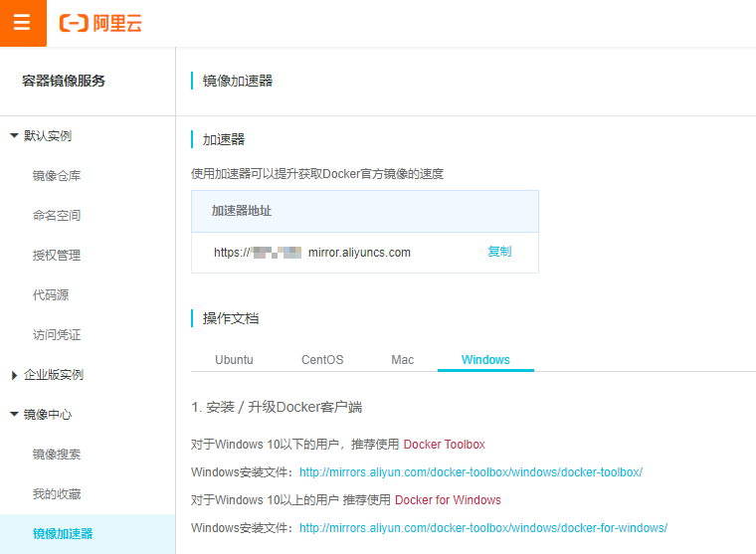Click the 安装 / 升级Docker客户端 step heading
Viewport: 756px width, 554px height.
point(277,408)
